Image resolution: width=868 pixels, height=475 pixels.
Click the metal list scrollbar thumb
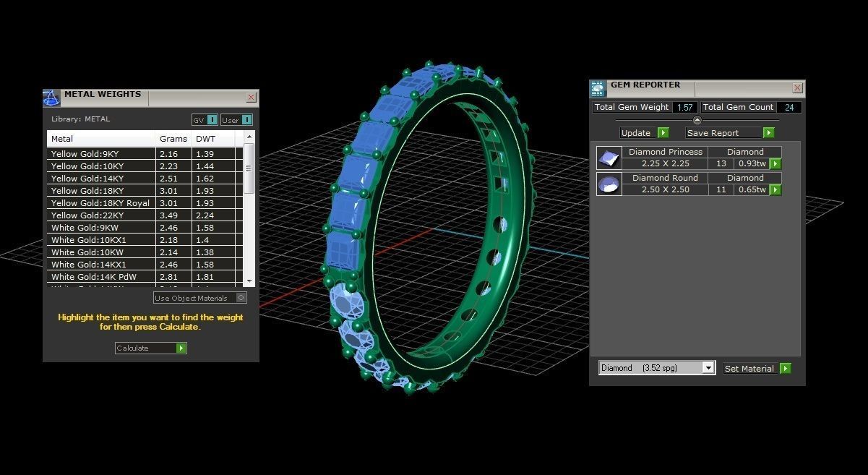coord(249,168)
